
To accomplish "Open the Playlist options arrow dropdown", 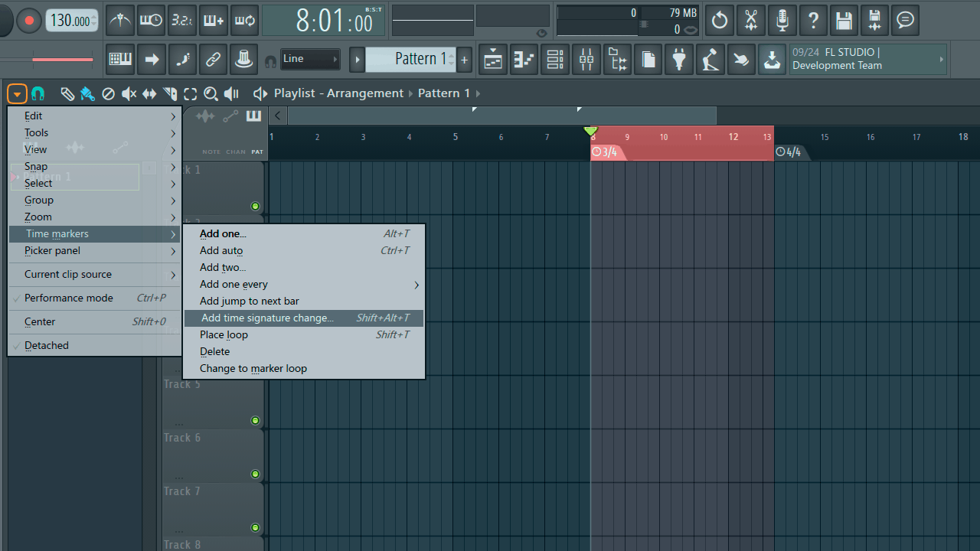I will click(x=17, y=93).
